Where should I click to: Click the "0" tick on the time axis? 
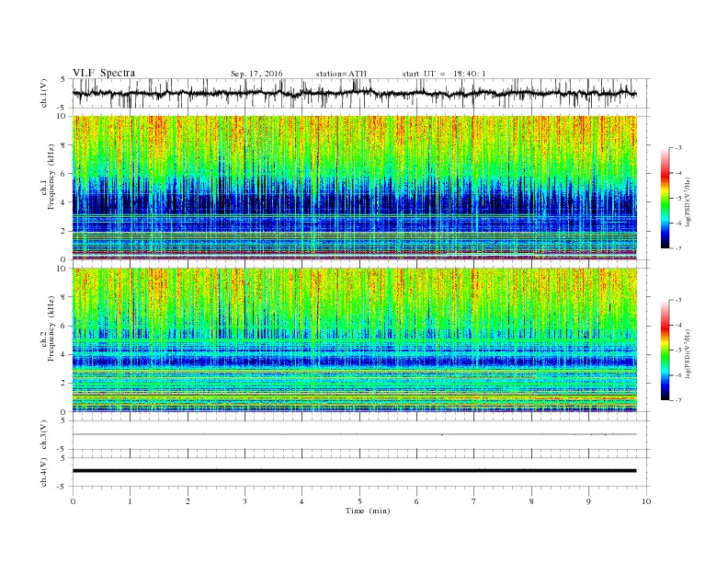tap(73, 501)
